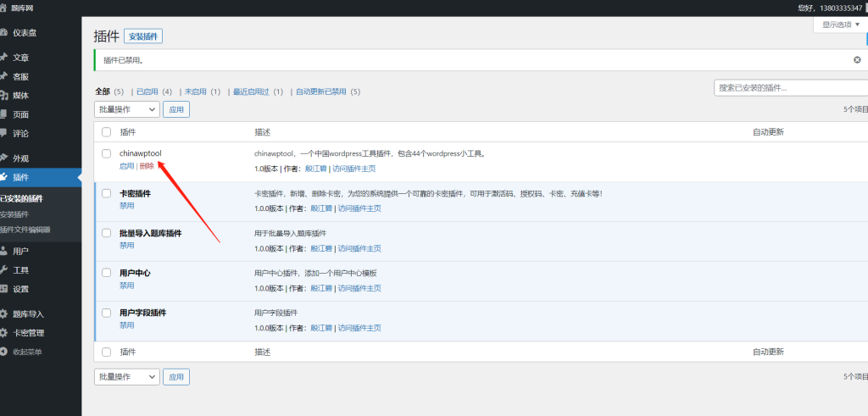Click the 安装插件 button beside title
The width and height of the screenshot is (868, 416).
click(142, 36)
